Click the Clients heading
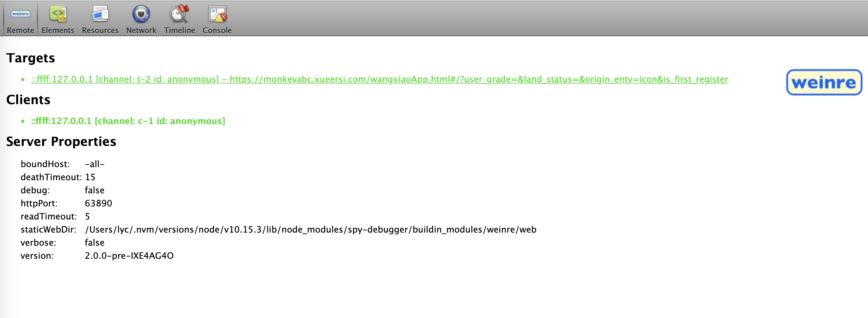 [x=28, y=100]
